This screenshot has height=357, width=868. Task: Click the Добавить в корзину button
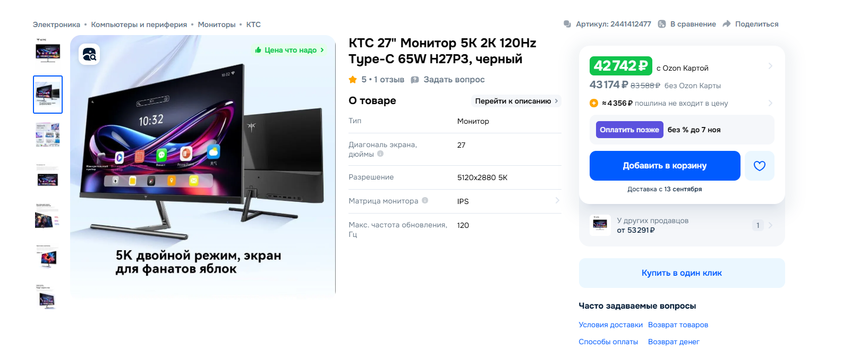665,166
